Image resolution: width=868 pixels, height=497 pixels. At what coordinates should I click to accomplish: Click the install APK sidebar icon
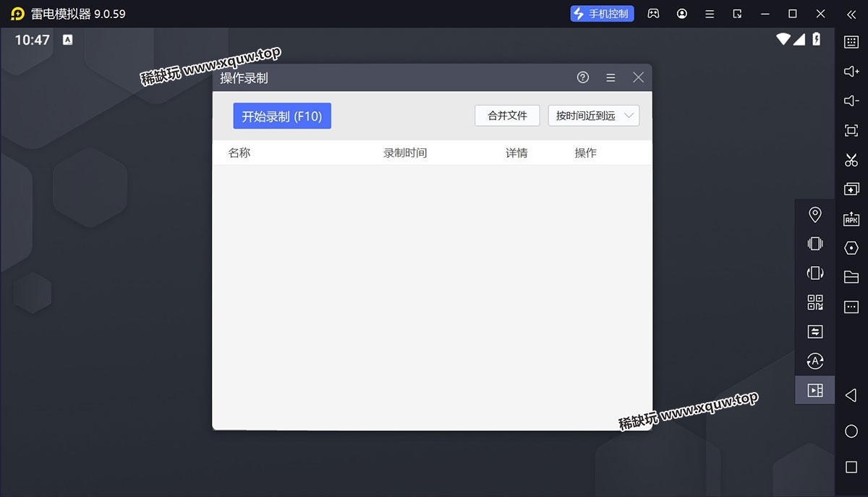click(851, 218)
